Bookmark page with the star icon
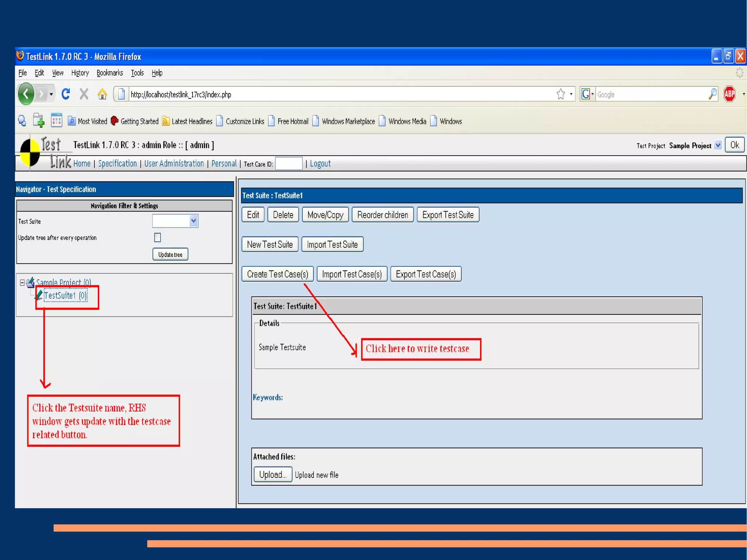 [x=561, y=94]
